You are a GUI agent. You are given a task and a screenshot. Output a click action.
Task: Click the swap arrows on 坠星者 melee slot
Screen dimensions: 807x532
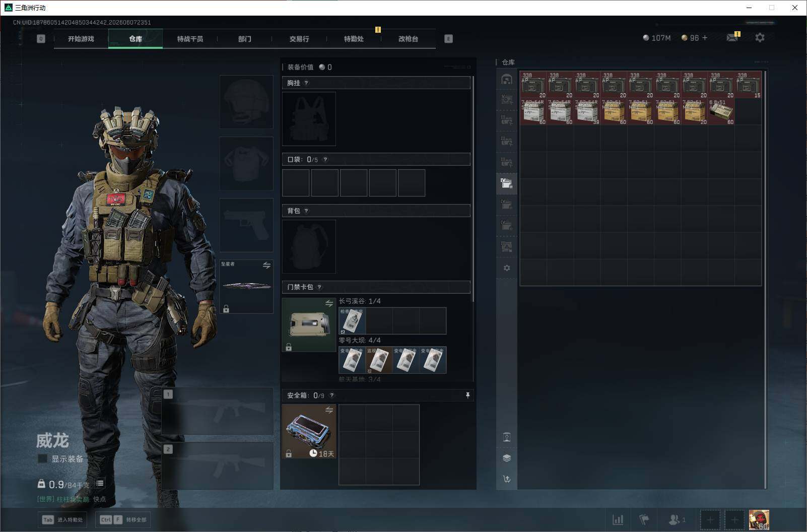pyautogui.click(x=266, y=265)
